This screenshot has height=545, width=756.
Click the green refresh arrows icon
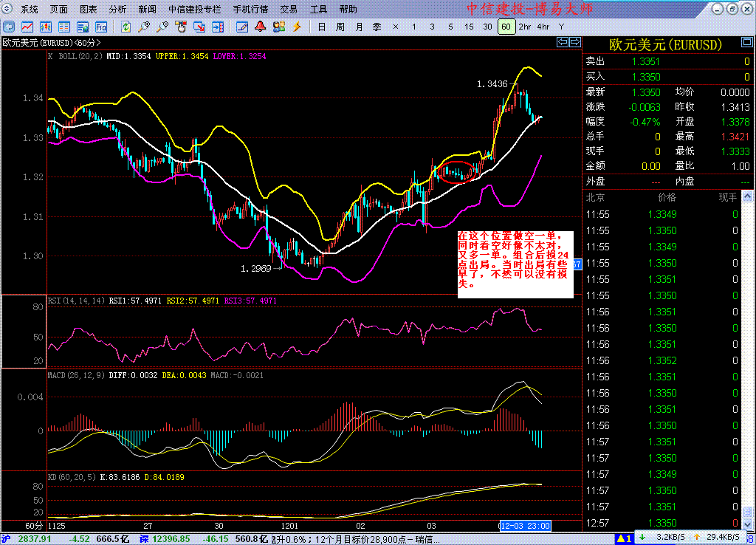click(126, 27)
